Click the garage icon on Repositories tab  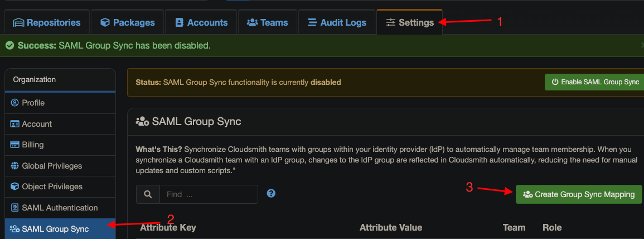(18, 23)
